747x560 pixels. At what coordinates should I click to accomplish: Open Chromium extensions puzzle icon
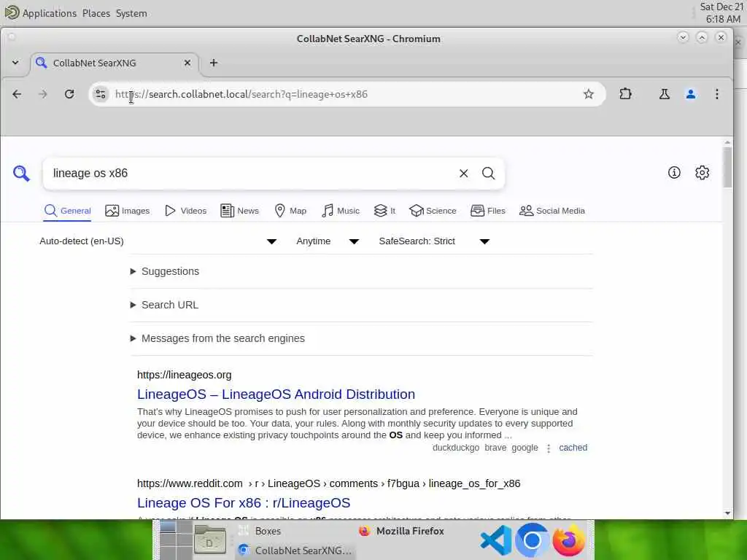pos(625,94)
